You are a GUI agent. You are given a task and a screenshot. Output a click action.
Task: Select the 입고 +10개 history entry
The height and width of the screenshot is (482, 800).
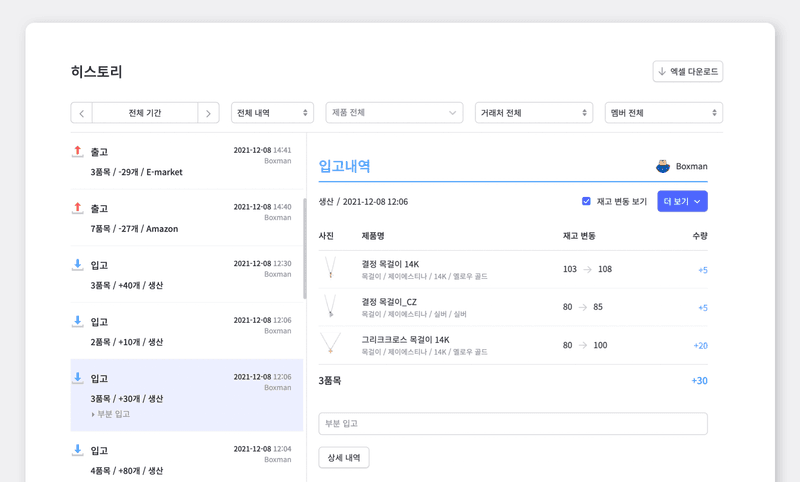pos(186,331)
